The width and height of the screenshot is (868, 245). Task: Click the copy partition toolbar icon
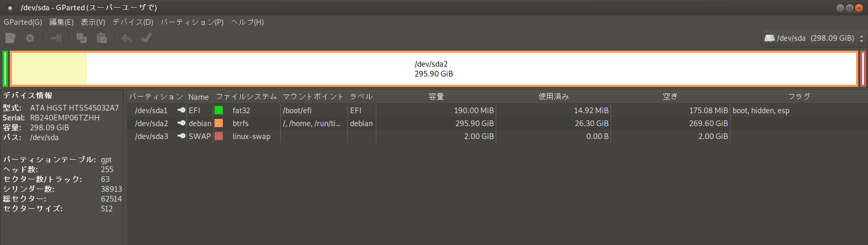pyautogui.click(x=82, y=38)
